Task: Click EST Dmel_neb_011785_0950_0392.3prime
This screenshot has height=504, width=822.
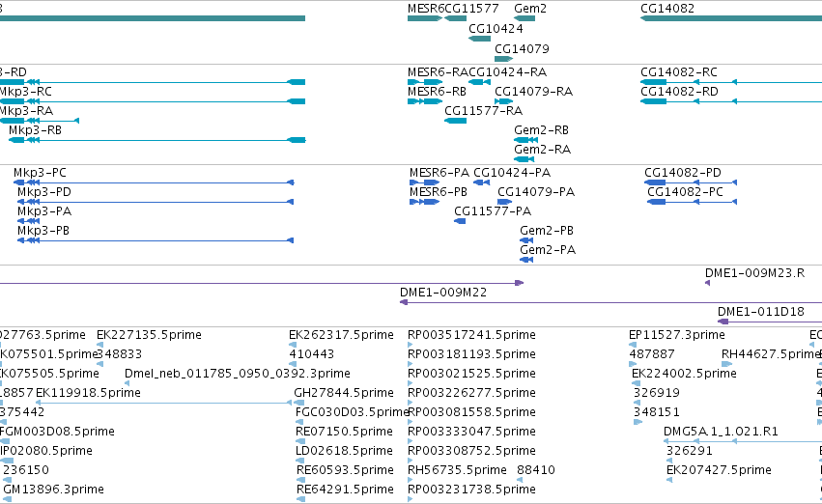Action: [238, 374]
